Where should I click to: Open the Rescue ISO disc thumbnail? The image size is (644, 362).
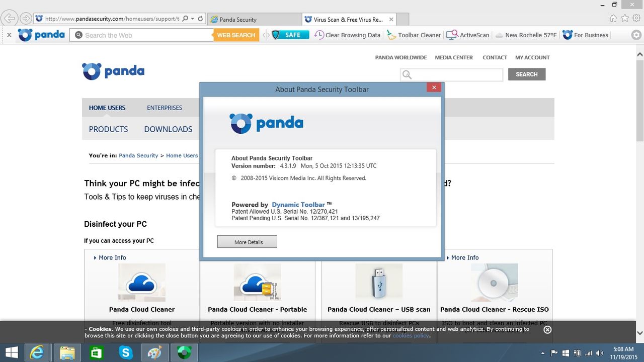(495, 283)
